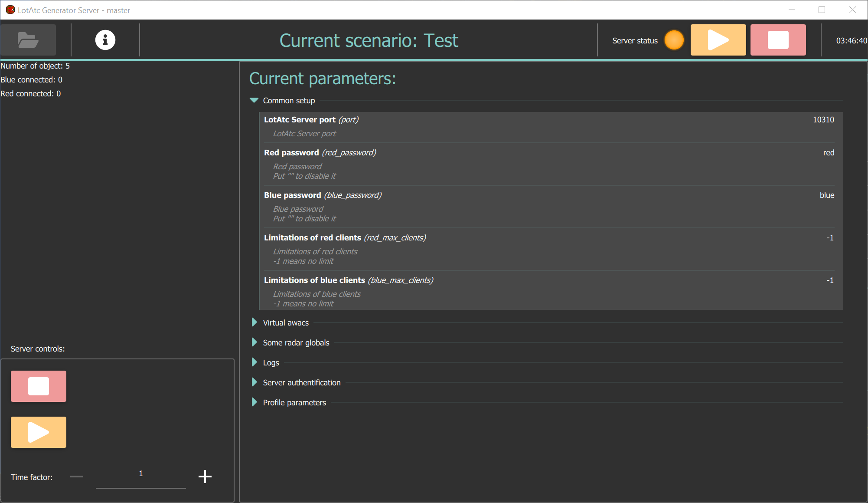Click the play button in Server controls

38,431
